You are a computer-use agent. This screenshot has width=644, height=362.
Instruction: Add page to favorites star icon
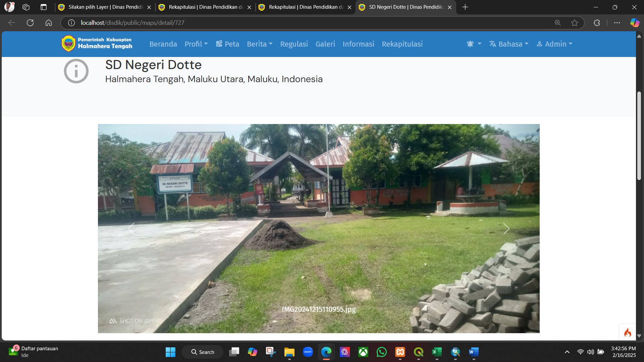click(x=575, y=23)
